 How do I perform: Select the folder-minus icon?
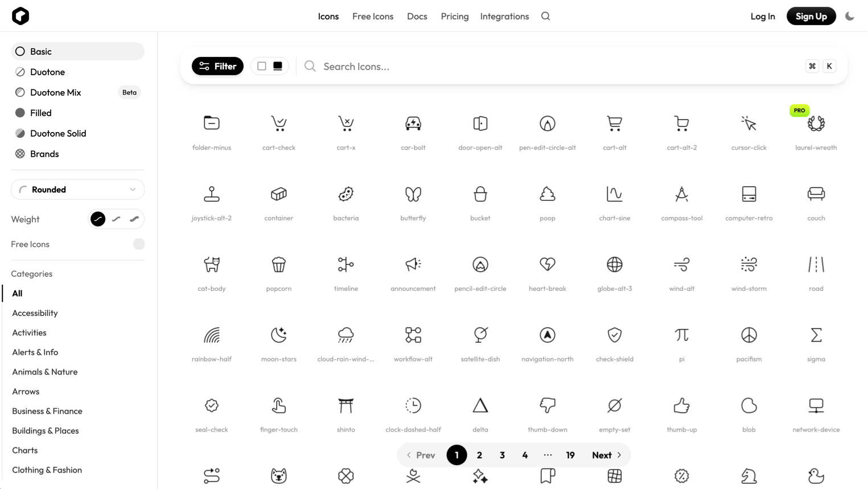[x=212, y=124]
